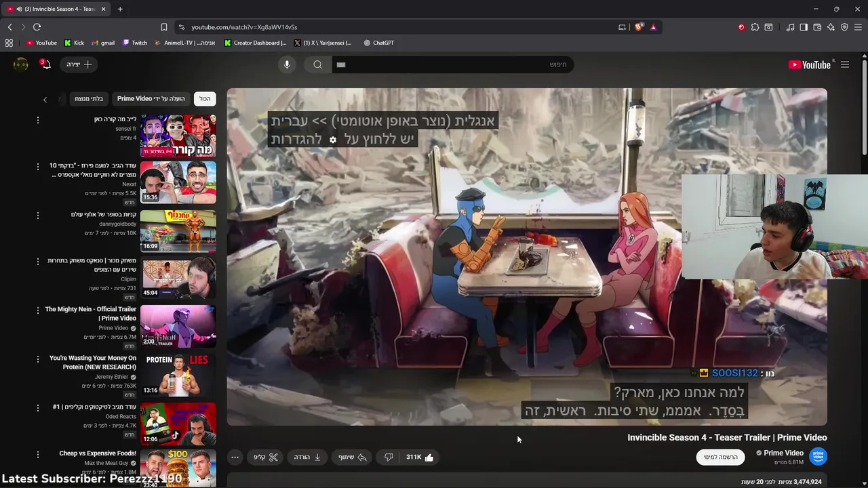Viewport: 868px width, 488px height.
Task: Open more actions three-dot button below video
Action: pos(235,457)
